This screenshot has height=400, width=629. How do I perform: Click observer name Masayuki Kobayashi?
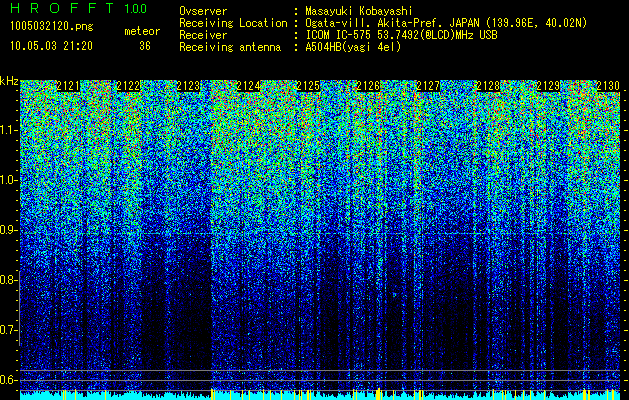[359, 11]
